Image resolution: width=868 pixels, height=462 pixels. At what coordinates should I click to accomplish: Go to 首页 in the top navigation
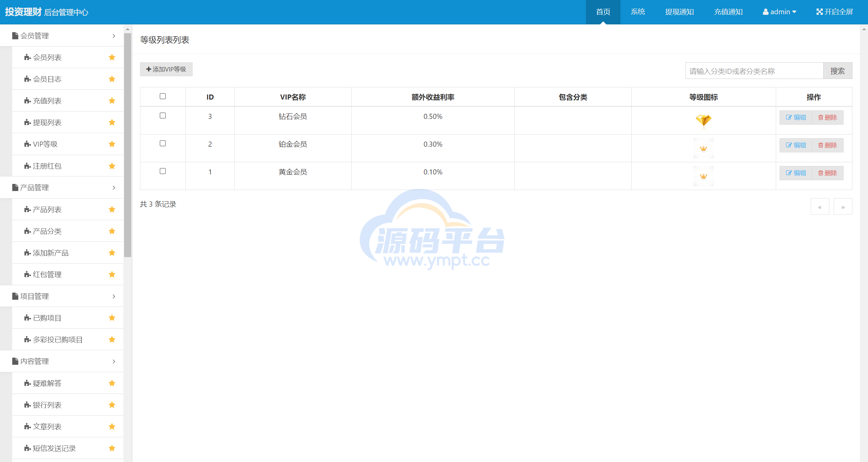tap(603, 12)
